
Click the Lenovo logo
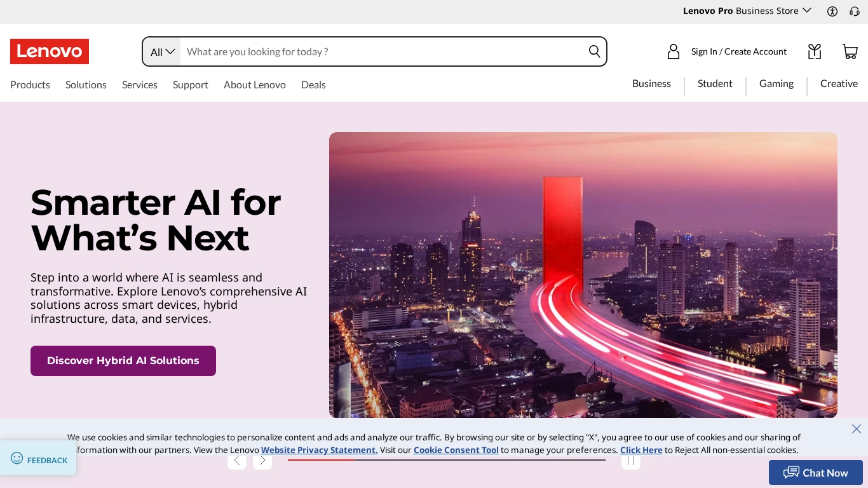click(50, 51)
